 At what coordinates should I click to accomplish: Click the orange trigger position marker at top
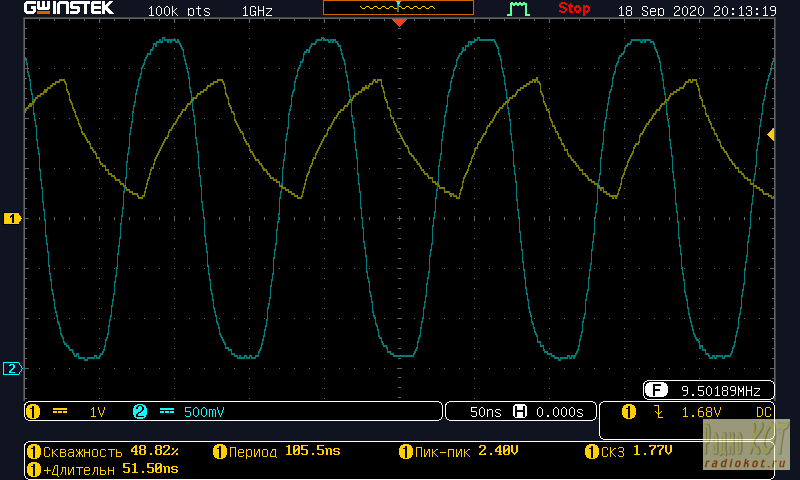[x=399, y=21]
